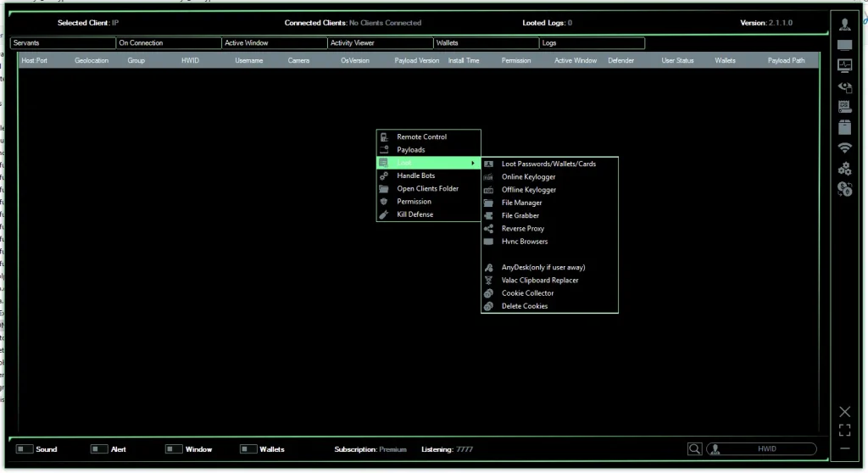This screenshot has width=868, height=473.
Task: Open the Logs tab
Action: pyautogui.click(x=591, y=42)
